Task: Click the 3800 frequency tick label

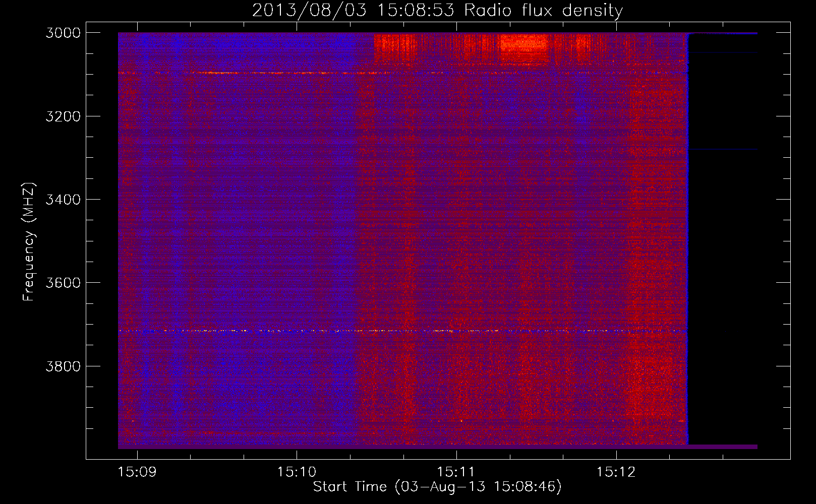Action: (63, 366)
